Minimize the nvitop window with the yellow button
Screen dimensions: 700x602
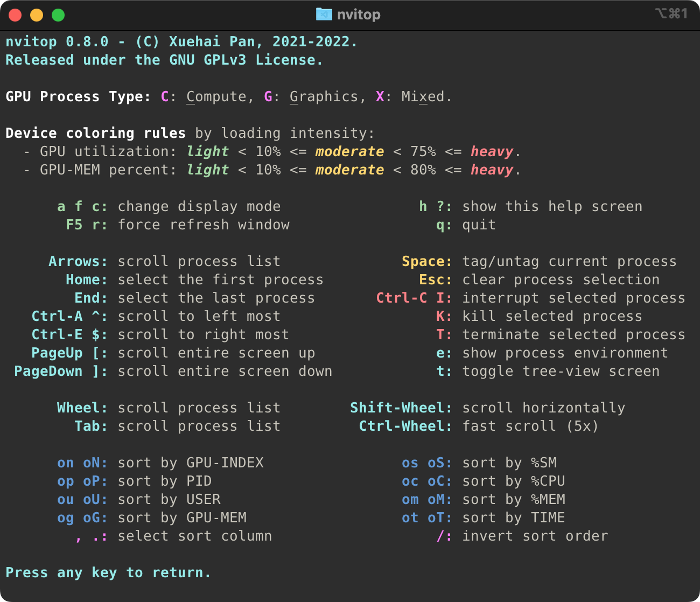(37, 15)
